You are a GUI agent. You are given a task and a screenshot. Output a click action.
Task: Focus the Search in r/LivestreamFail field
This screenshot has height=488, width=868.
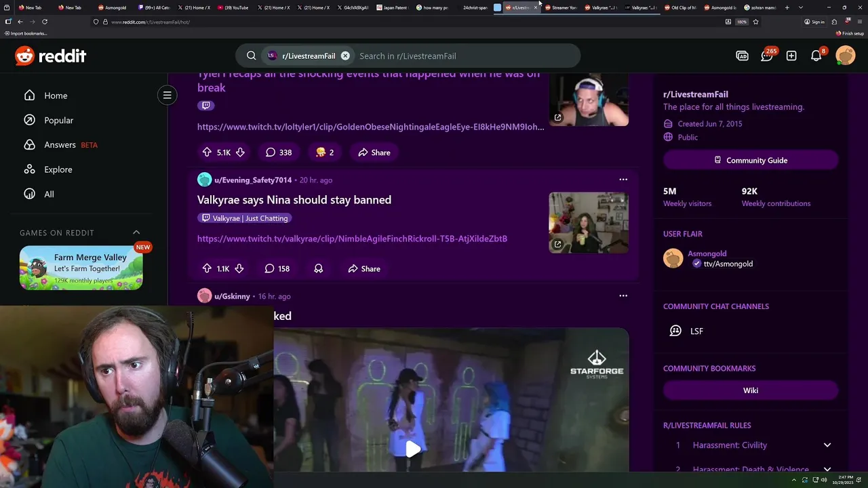coord(465,56)
